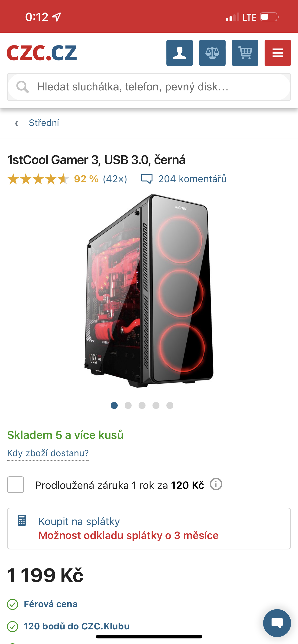Open the user account icon
The height and width of the screenshot is (644, 298).
click(179, 53)
